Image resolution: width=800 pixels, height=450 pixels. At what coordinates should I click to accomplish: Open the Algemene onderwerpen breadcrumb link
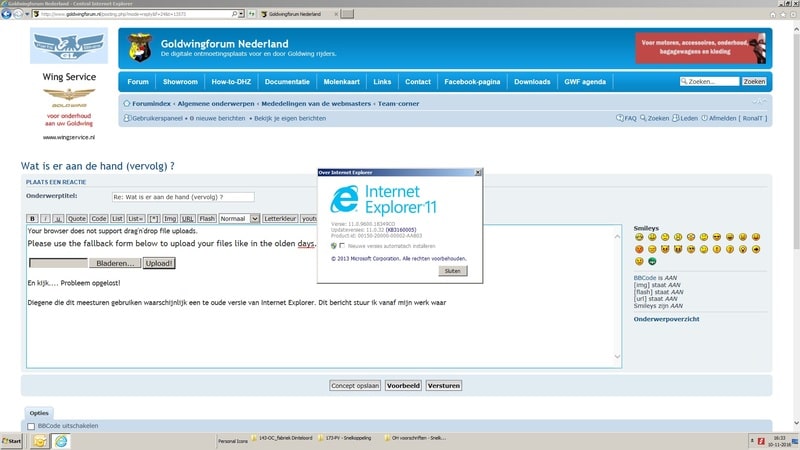tap(216, 104)
